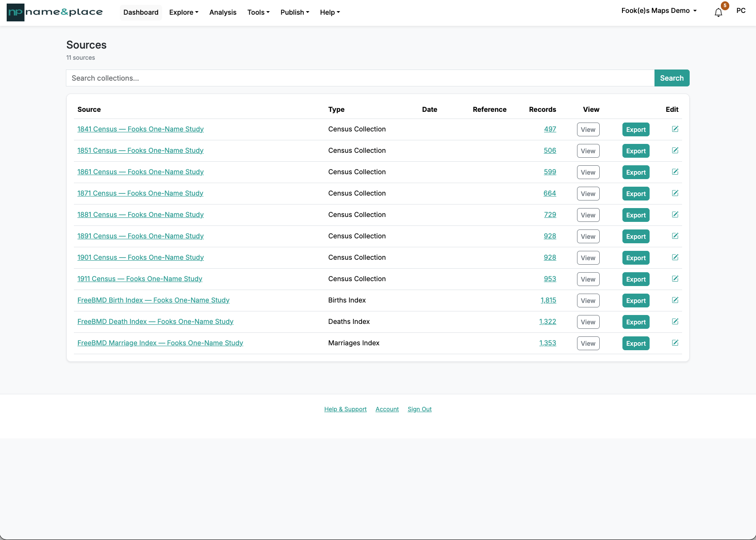This screenshot has width=756, height=540.
Task: Click the 953 records link
Action: click(550, 279)
